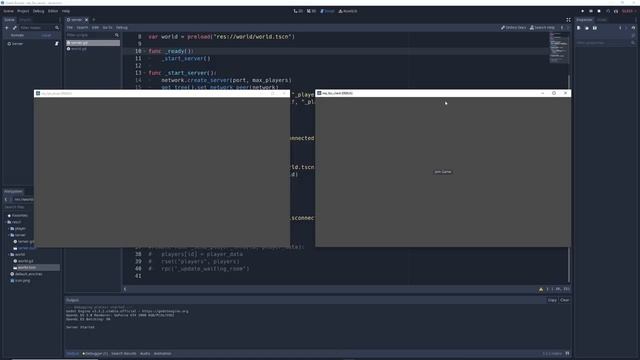Select world.tscn in the FileSystem tree
This screenshot has height=360, width=640.
pyautogui.click(x=27, y=267)
